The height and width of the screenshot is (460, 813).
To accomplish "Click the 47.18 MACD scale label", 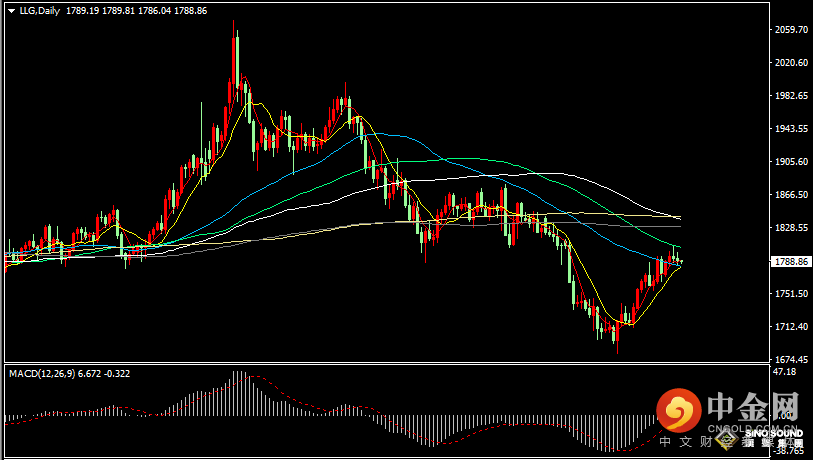I will click(x=784, y=372).
